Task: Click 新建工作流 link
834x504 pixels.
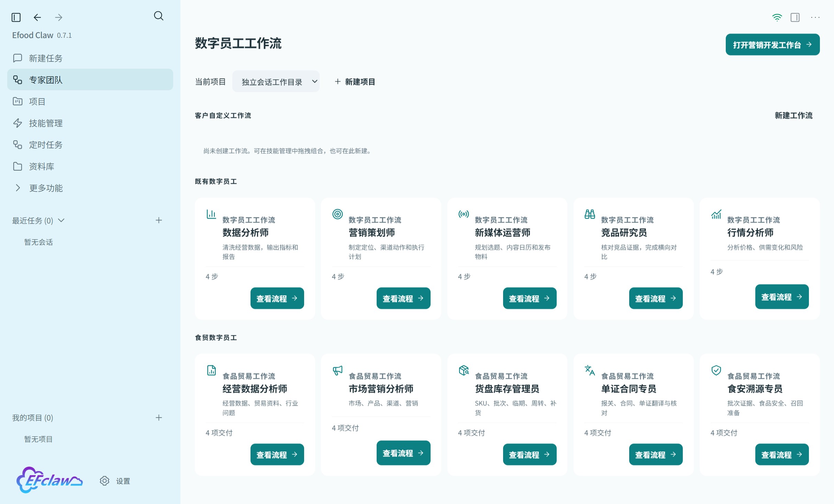Action: tap(793, 116)
